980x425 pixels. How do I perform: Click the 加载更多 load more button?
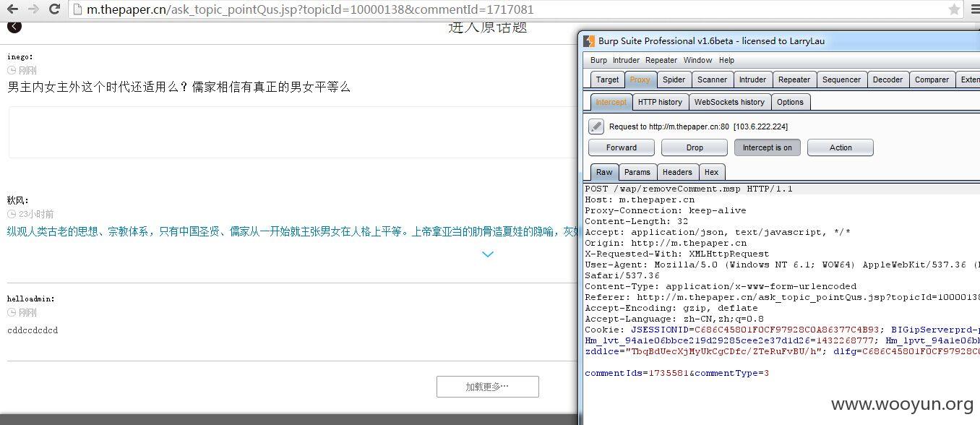click(487, 387)
